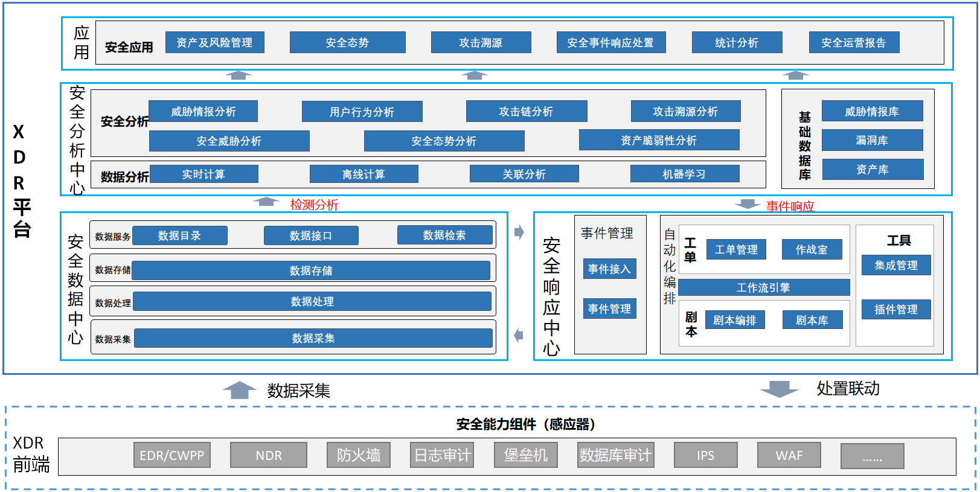Select the 数据库审计 sensor box

[616, 455]
